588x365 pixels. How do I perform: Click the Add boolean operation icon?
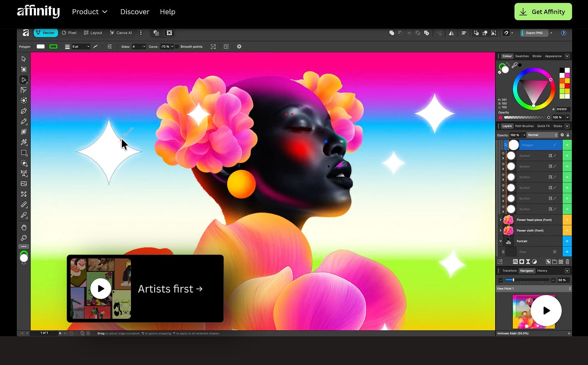tap(391, 33)
